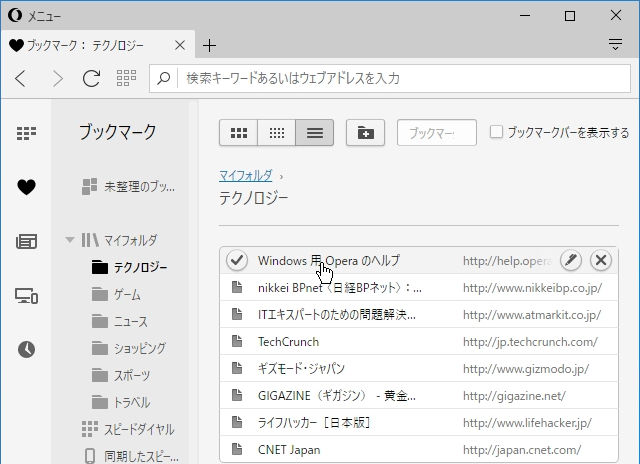640x464 pixels.
Task: Follow the マイフォルダ breadcrumb link
Action: tap(246, 175)
